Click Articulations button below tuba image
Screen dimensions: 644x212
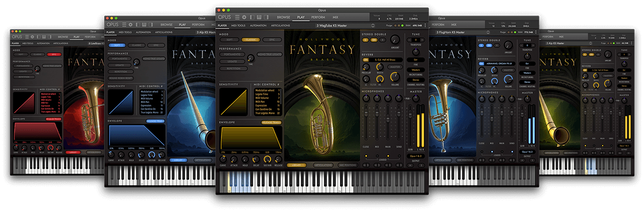tap(324, 165)
